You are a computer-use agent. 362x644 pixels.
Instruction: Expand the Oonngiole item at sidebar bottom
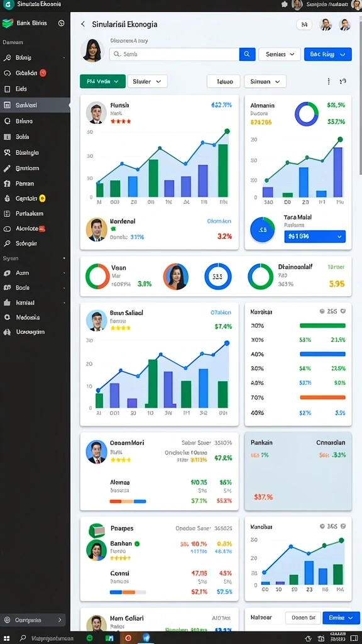pos(33,619)
